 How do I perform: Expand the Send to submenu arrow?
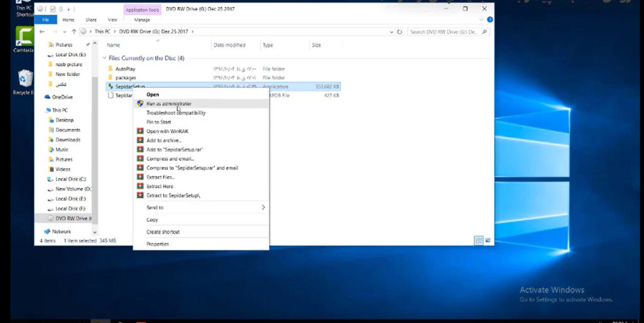tap(264, 207)
